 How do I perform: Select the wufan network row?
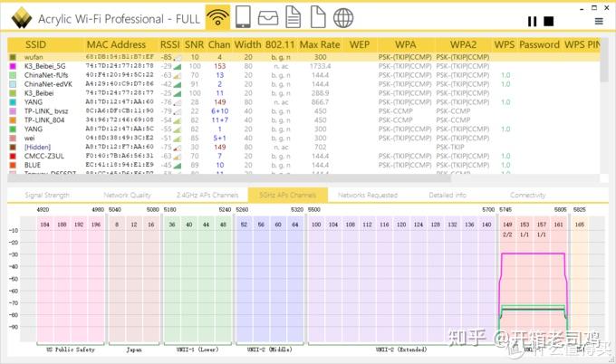click(x=303, y=57)
